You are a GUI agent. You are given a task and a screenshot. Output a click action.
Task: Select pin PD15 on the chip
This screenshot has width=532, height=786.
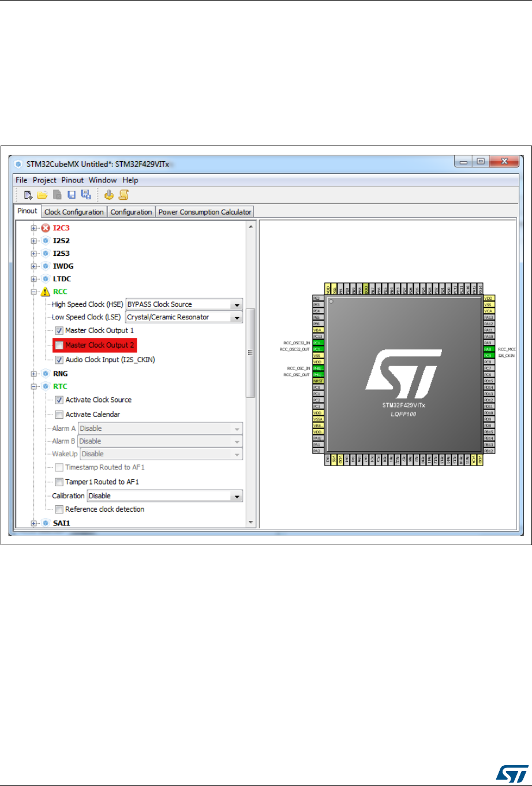[x=489, y=381]
